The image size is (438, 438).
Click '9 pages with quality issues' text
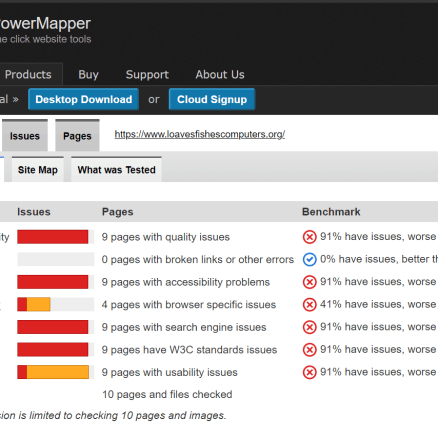166,237
